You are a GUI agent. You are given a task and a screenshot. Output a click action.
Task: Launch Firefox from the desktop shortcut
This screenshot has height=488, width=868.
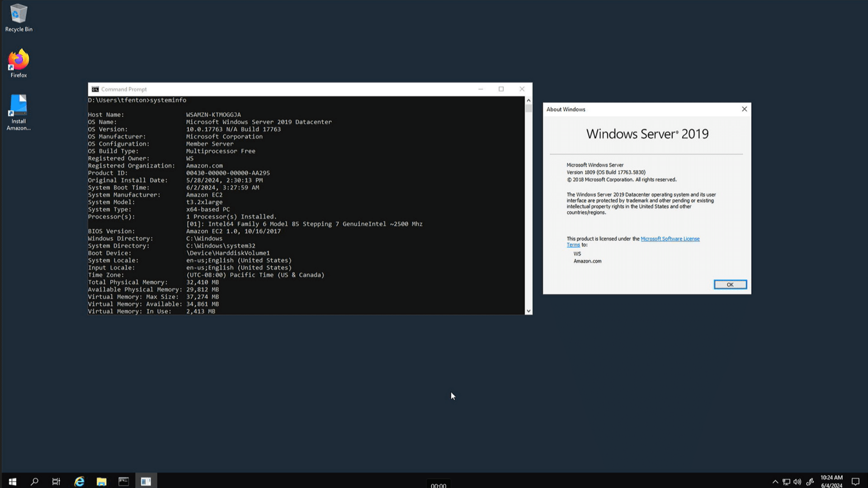coord(19,64)
